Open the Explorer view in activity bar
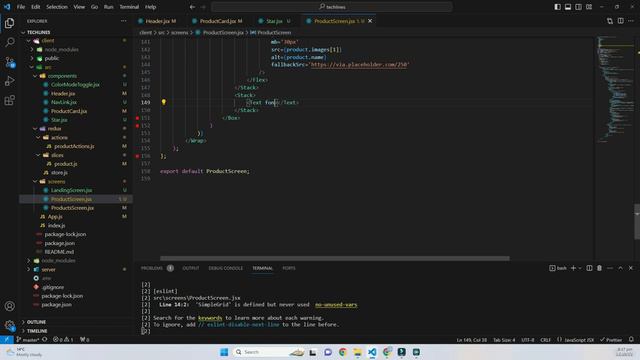The width and height of the screenshot is (640, 360). point(9,23)
